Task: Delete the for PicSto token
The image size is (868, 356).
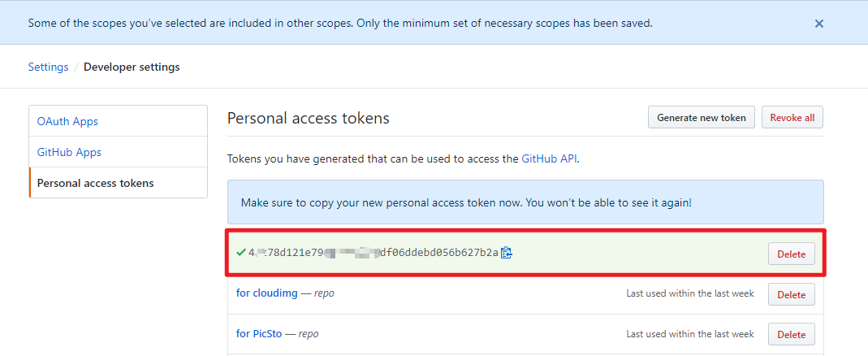Action: [791, 334]
